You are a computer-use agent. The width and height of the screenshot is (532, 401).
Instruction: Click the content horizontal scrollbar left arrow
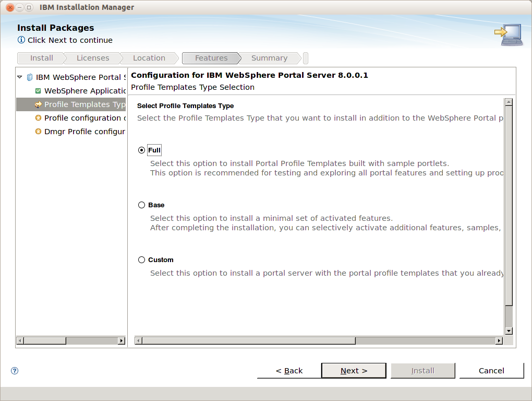138,340
